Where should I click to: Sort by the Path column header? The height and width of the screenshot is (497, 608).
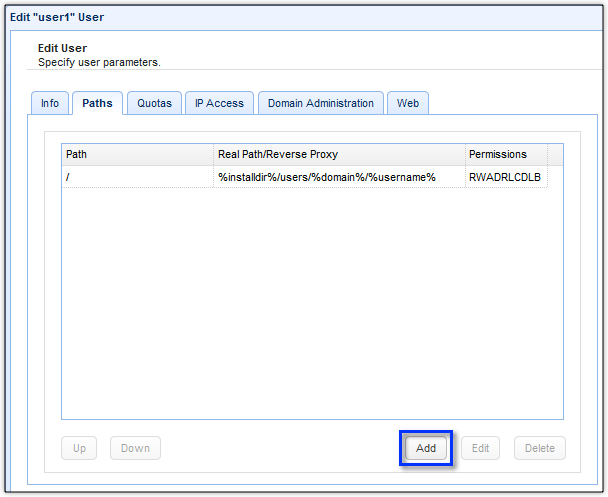click(137, 154)
